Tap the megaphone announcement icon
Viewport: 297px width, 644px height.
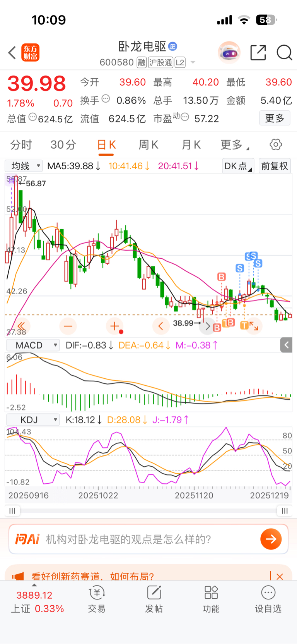18,576
